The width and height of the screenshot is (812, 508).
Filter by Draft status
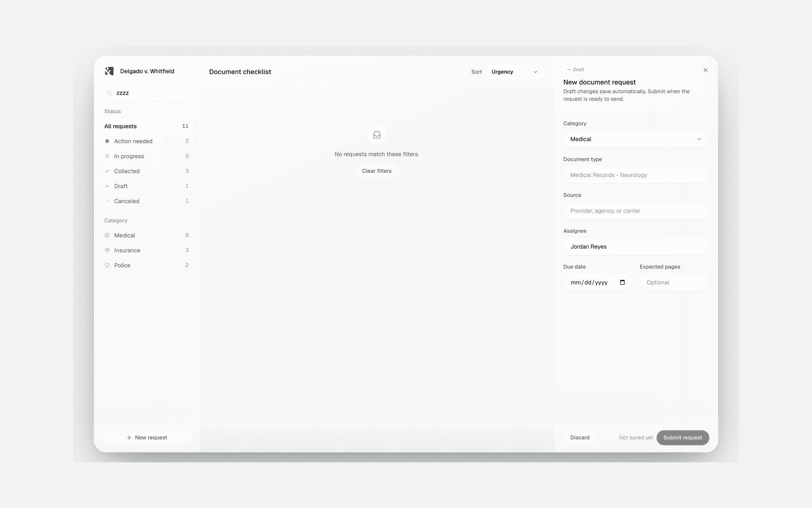147,186
